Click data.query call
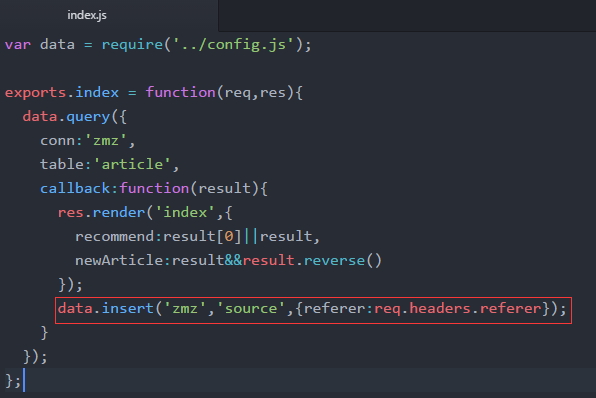This screenshot has height=398, width=596. [x=67, y=117]
